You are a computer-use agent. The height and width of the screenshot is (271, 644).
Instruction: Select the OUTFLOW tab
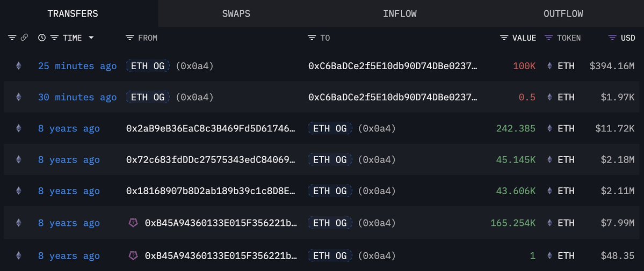(563, 13)
